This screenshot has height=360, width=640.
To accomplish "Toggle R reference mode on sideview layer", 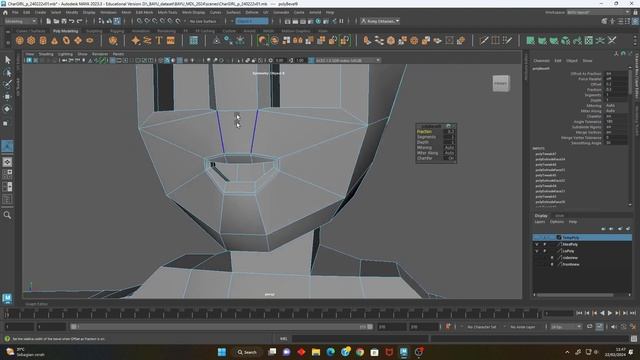I will 552,258.
